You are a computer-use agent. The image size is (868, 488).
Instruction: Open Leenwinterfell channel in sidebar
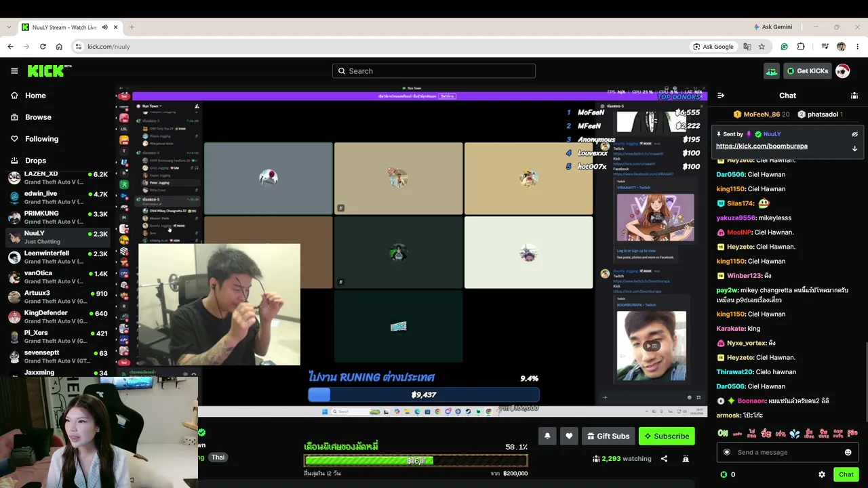(58, 258)
